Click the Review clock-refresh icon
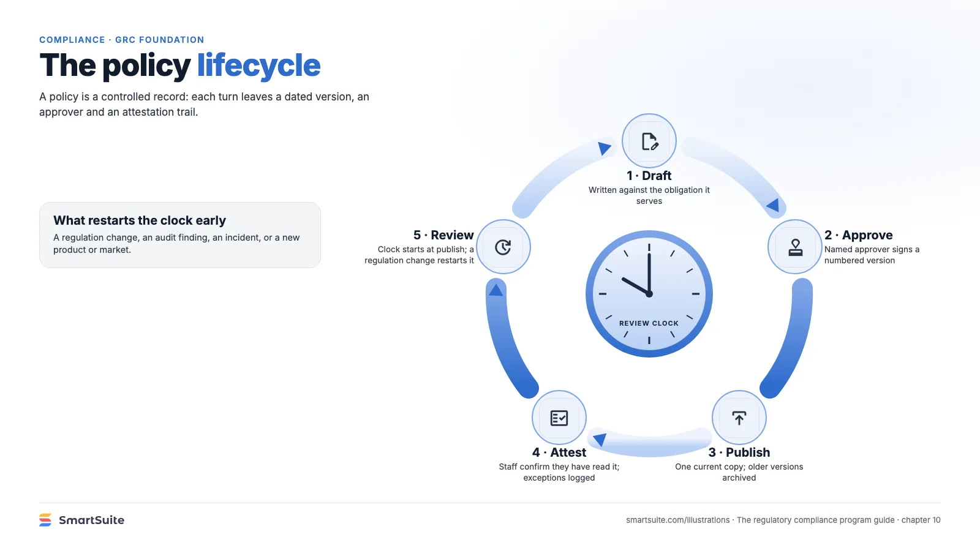Image resolution: width=980 pixels, height=551 pixels. [x=503, y=247]
